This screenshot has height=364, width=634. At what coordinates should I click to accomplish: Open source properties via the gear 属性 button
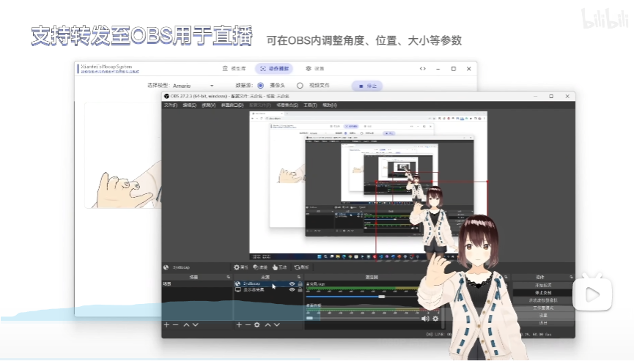click(240, 267)
